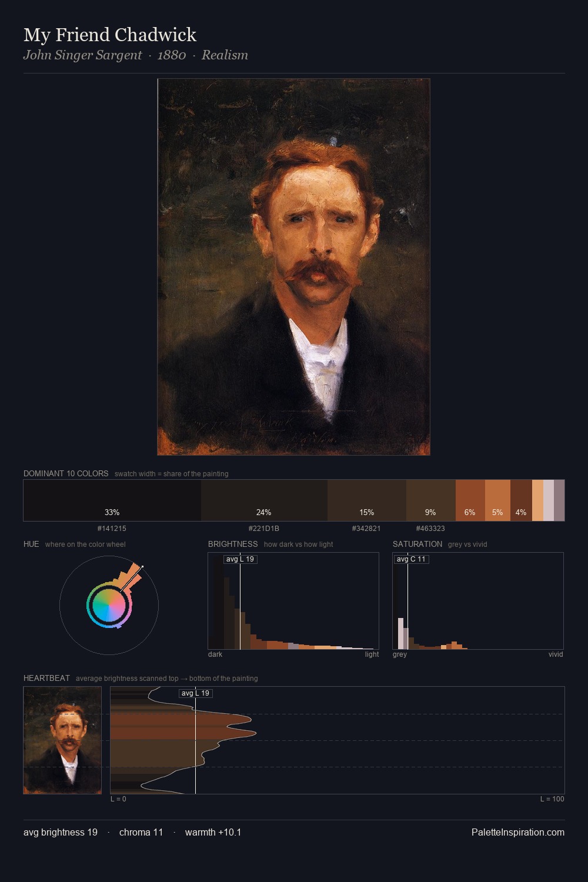Click the 'SATURATION' section heading
Image resolution: width=588 pixels, height=882 pixels.
[x=417, y=544]
